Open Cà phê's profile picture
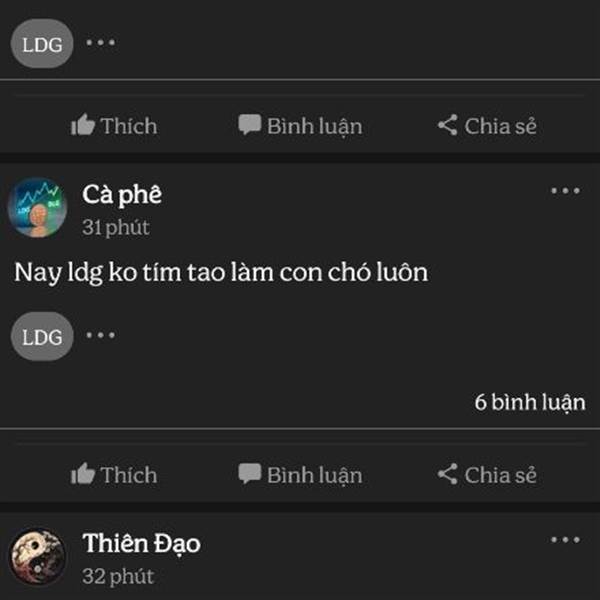This screenshot has width=600, height=600. tap(38, 207)
